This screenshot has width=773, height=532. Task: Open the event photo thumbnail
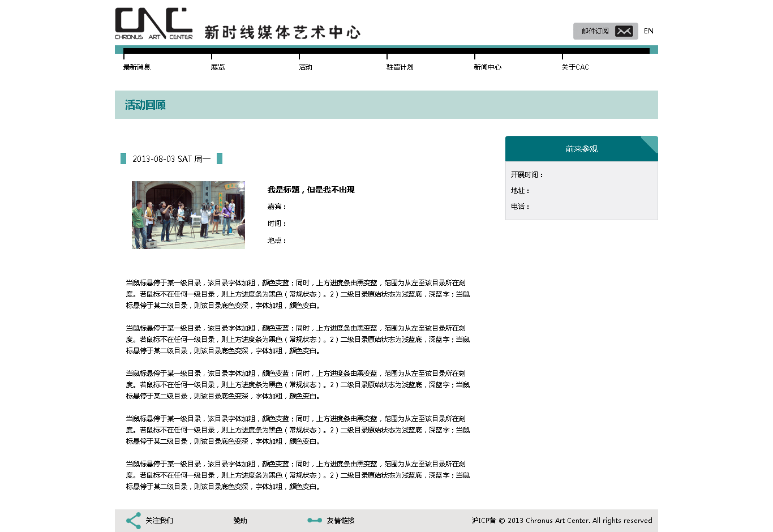click(x=188, y=215)
